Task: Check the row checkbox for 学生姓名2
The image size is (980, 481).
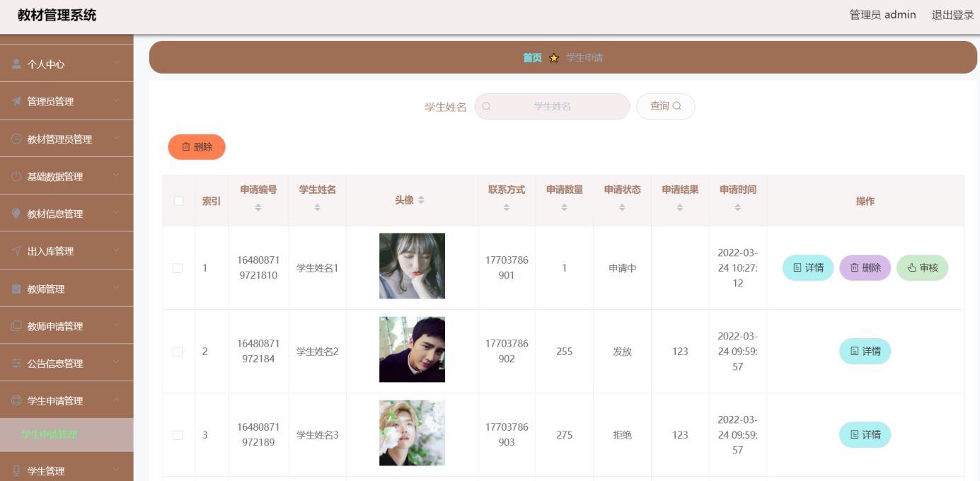Action: coord(178,352)
